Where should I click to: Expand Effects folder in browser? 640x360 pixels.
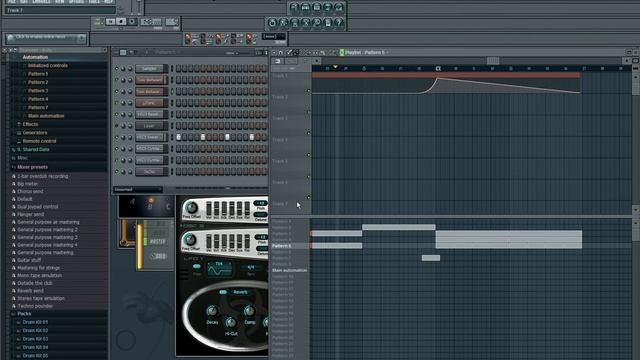coord(30,124)
